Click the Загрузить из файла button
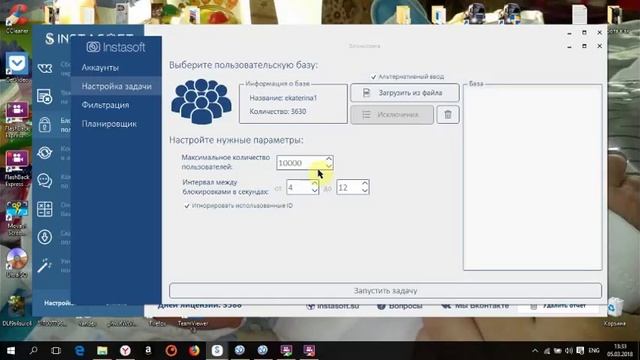The image size is (640, 360). [404, 93]
